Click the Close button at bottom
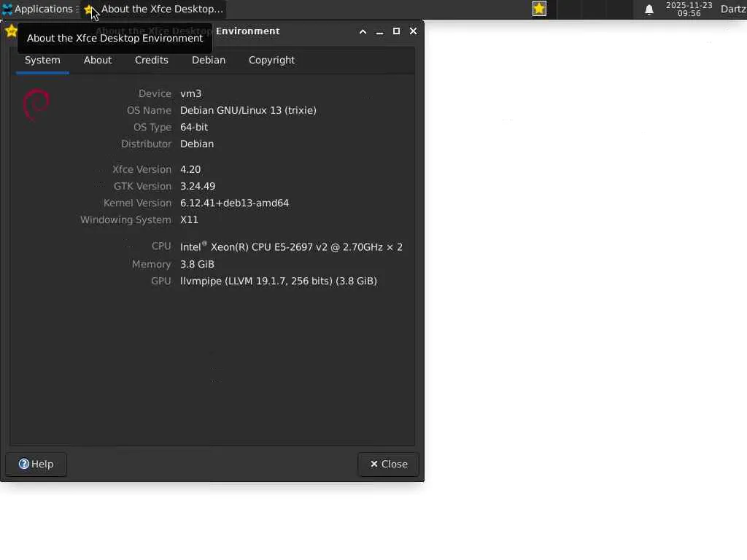The image size is (747, 560). click(x=389, y=464)
